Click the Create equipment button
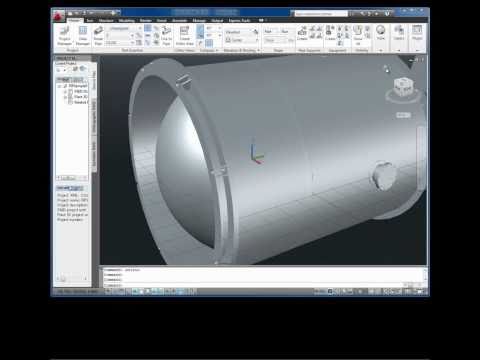The height and width of the screenshot is (360, 480). (330, 33)
